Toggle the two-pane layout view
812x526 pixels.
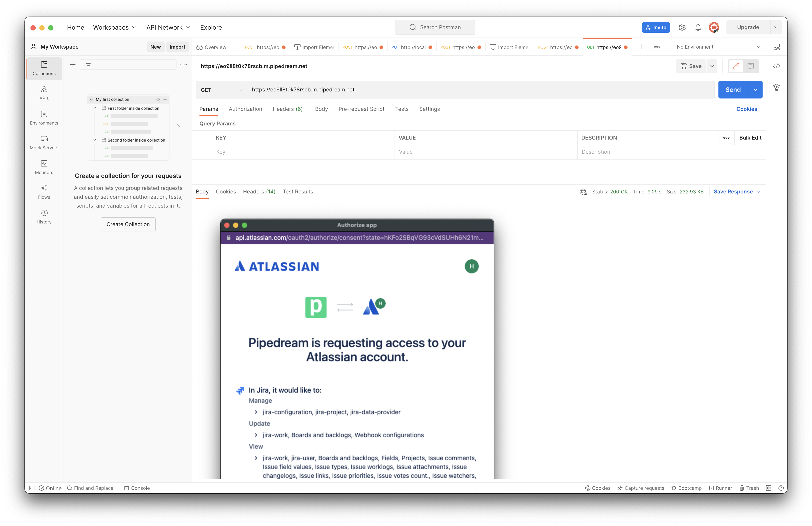(x=768, y=488)
